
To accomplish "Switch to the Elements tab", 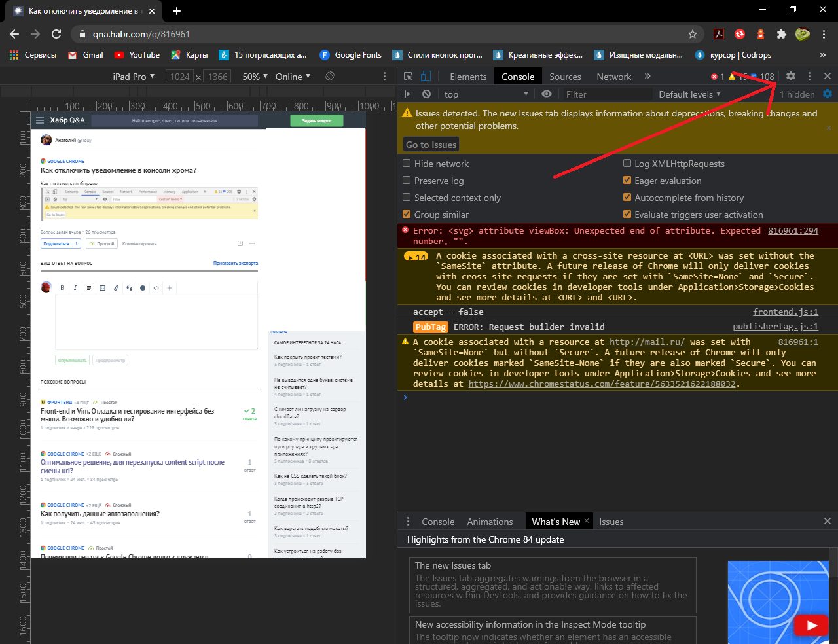I will (468, 77).
